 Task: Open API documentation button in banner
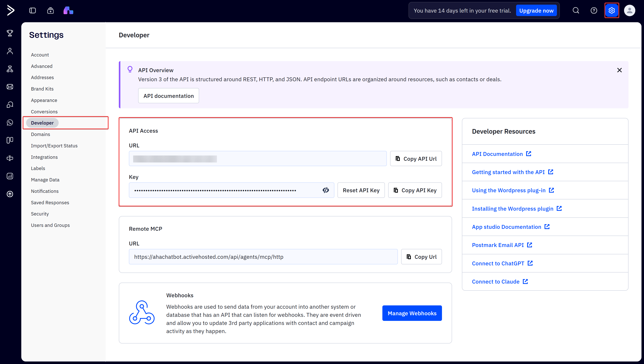(169, 96)
